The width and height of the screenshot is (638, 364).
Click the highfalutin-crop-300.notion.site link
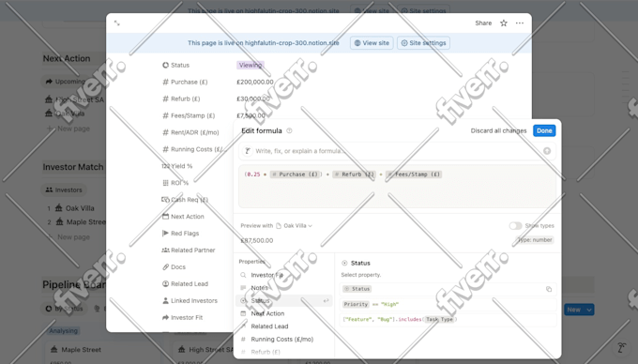click(x=292, y=43)
